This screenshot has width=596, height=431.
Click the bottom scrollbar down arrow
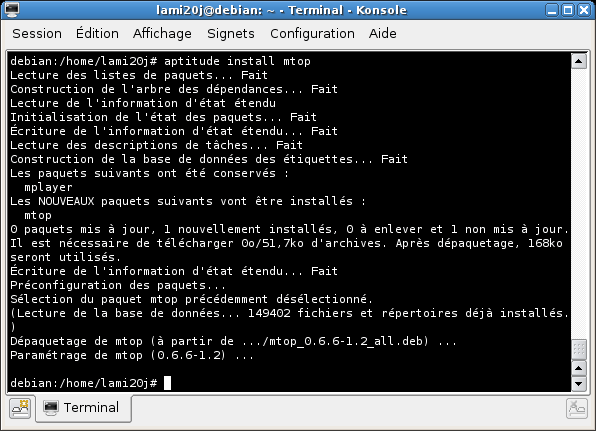pos(579,383)
